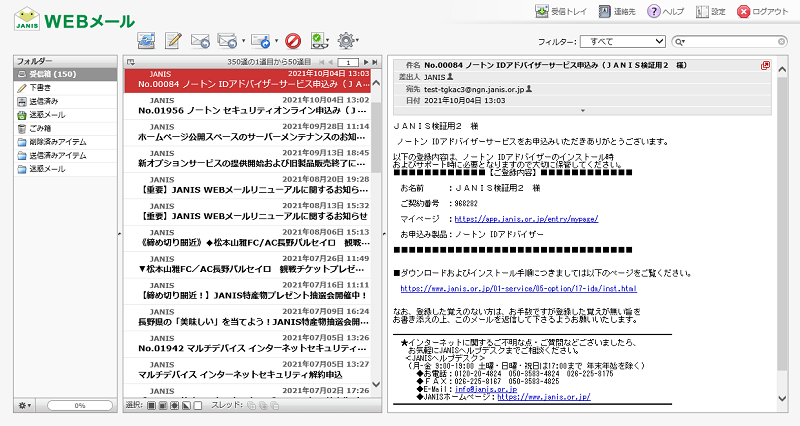Open the app.janis.or.jp mypage link
Image resolution: width=800 pixels, height=426 pixels.
(x=526, y=219)
